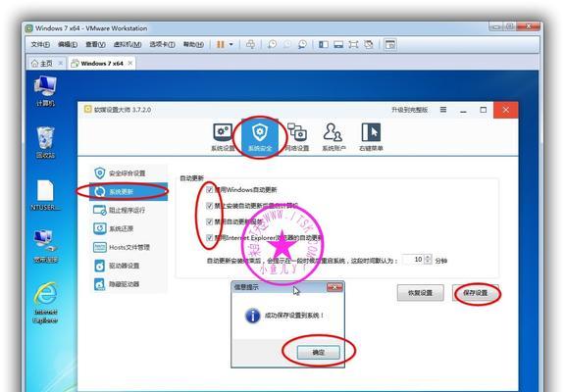Open the 系统账户 users icon
The width and height of the screenshot is (565, 392).
(334, 137)
